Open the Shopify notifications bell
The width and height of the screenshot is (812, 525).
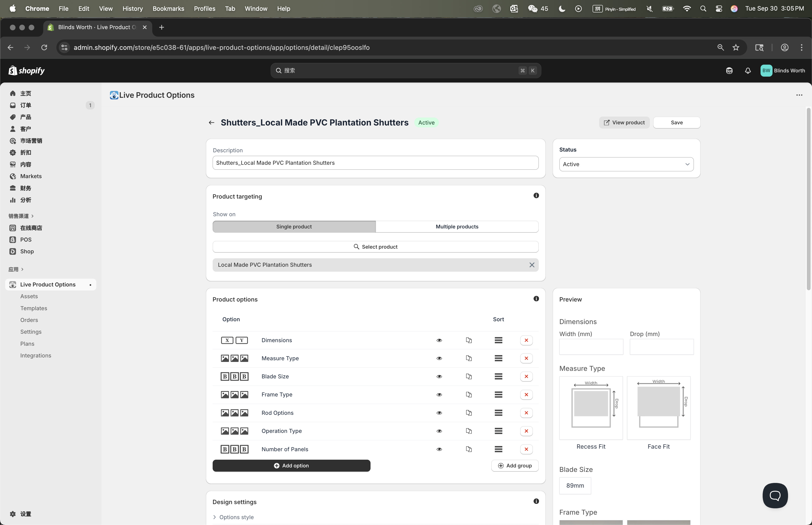coord(748,71)
